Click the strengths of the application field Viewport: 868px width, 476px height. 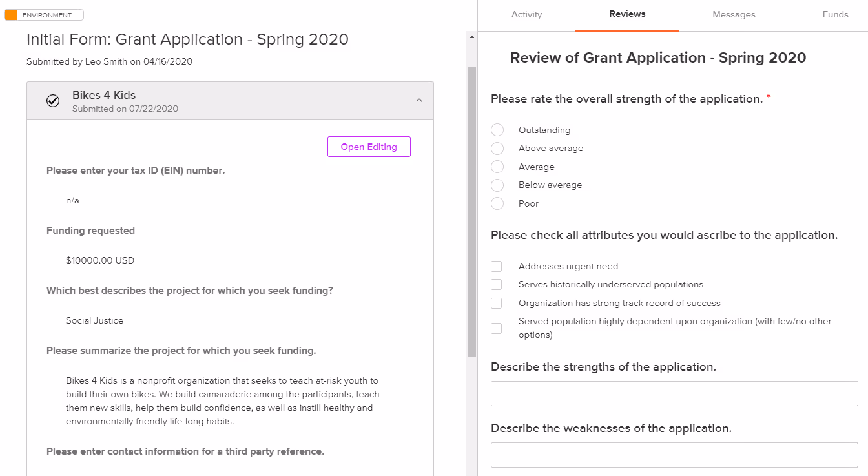(674, 393)
